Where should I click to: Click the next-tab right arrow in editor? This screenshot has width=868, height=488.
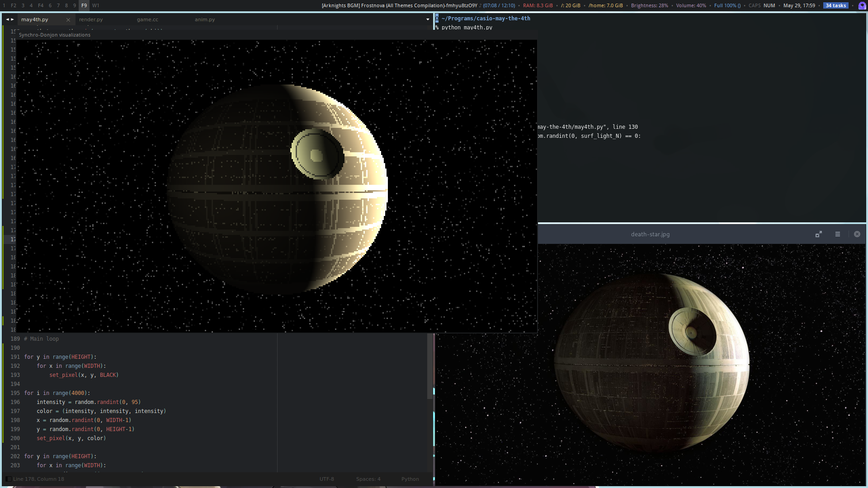click(x=12, y=19)
